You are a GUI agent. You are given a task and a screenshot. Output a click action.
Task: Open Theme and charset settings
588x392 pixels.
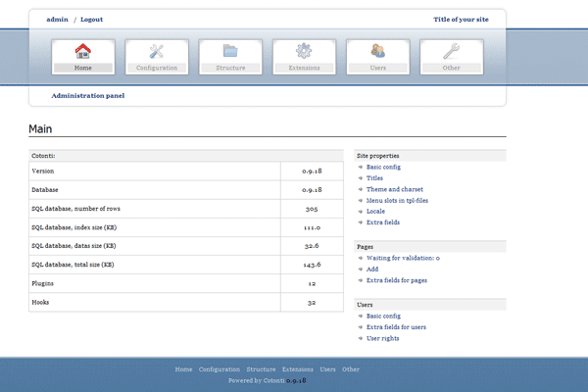[394, 189]
